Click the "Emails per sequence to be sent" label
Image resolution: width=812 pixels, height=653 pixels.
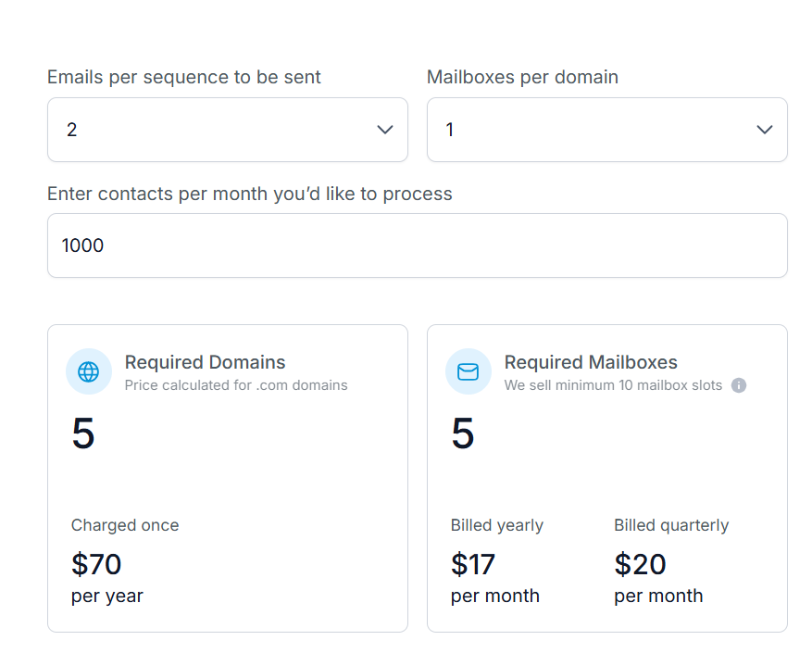tap(184, 78)
